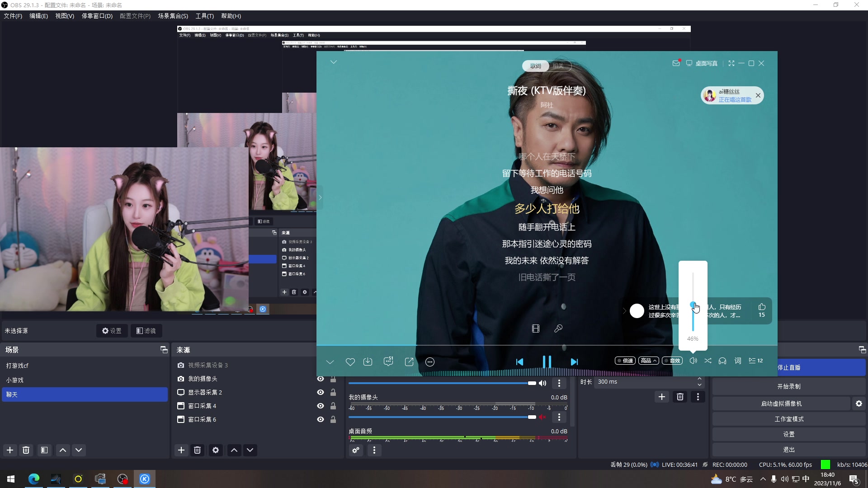Toggle lock on 窗口采集 4 source
Screen dimensions: 868x488
(x=333, y=406)
